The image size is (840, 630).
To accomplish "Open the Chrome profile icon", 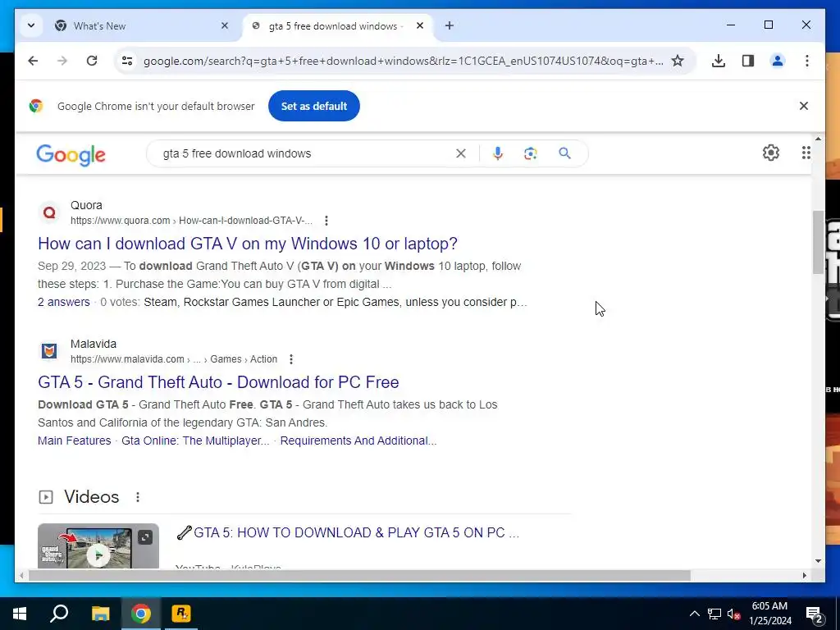I will [778, 61].
